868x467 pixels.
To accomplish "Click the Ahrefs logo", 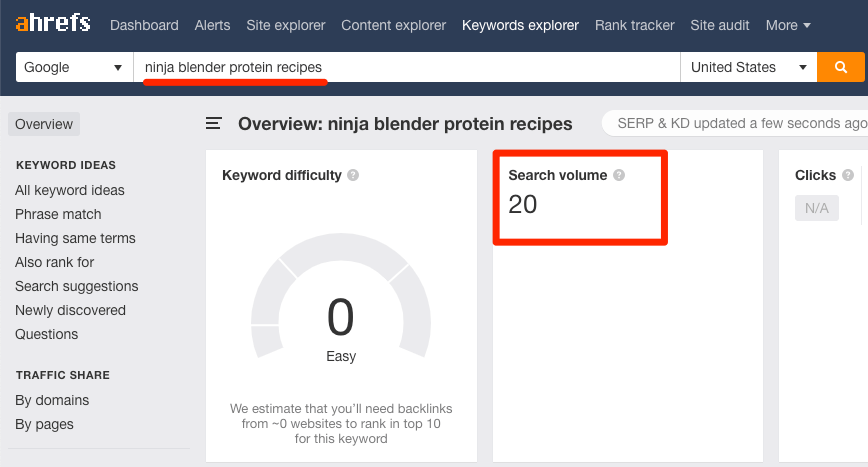I will tap(53, 24).
